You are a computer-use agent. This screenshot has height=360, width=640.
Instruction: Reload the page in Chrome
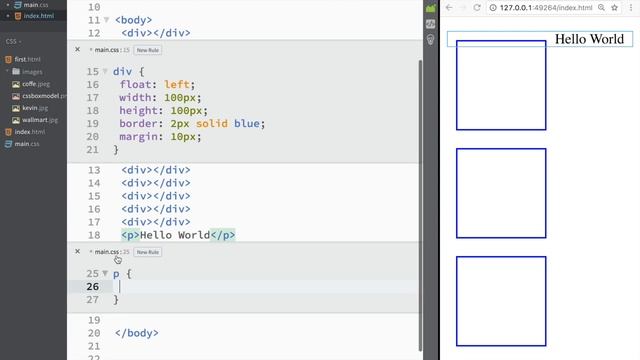476,7
